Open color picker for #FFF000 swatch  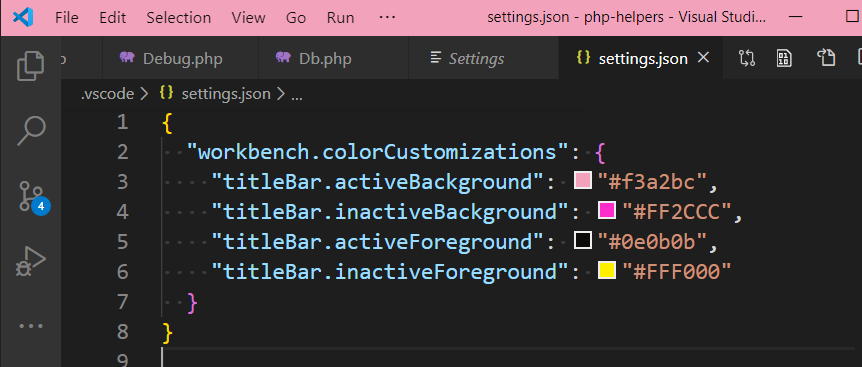click(x=607, y=271)
